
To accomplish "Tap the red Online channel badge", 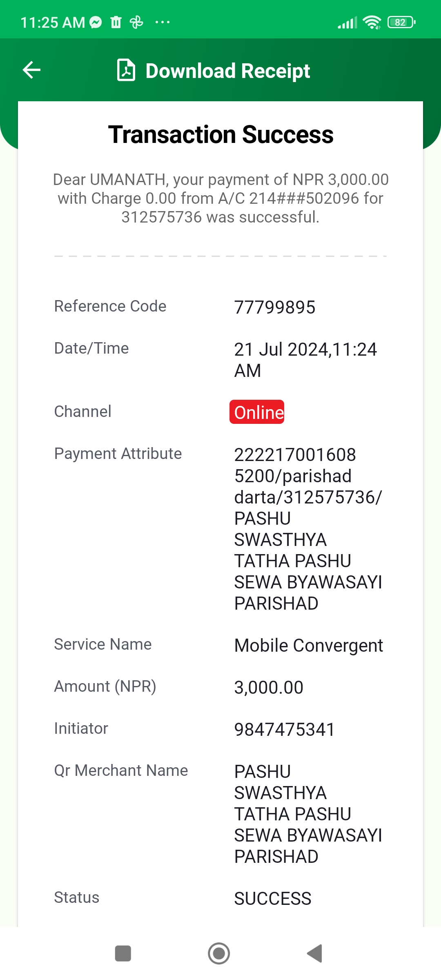I will click(x=257, y=412).
